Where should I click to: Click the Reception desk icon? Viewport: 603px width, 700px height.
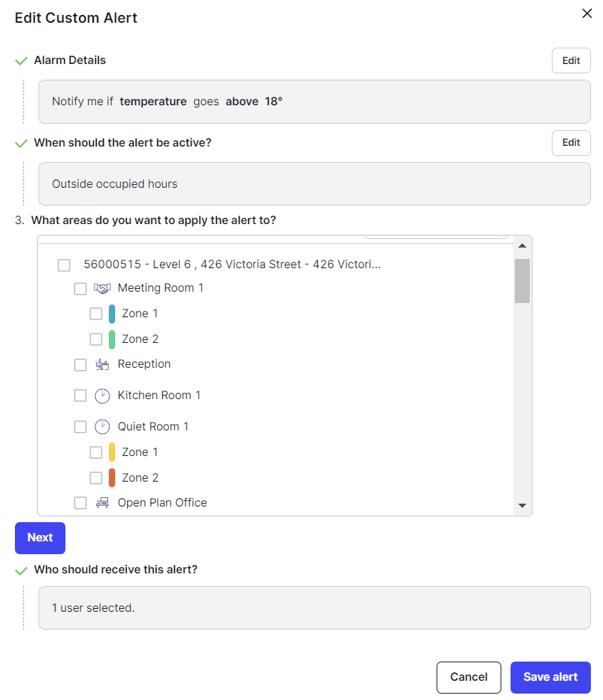coord(102,365)
